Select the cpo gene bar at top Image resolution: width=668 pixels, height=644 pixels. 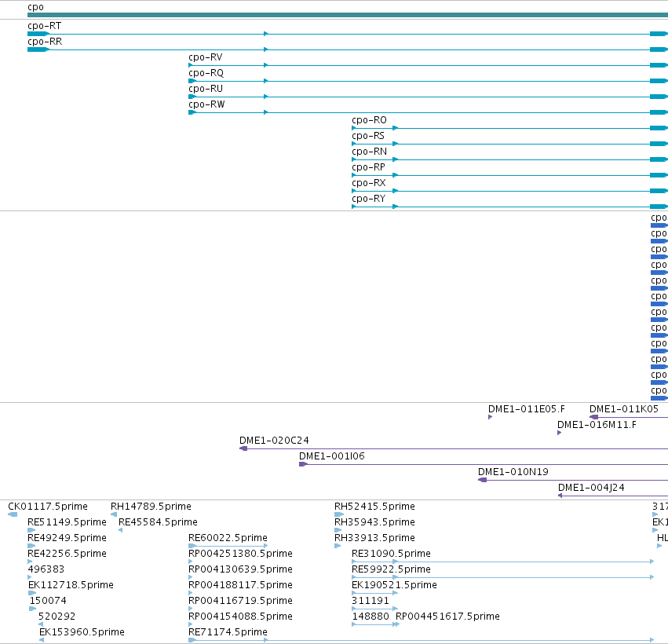(348, 15)
